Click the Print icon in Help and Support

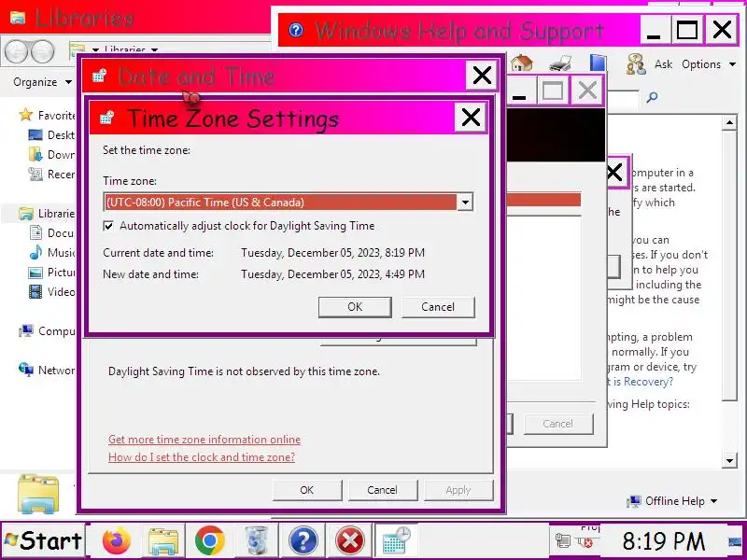pos(560,63)
